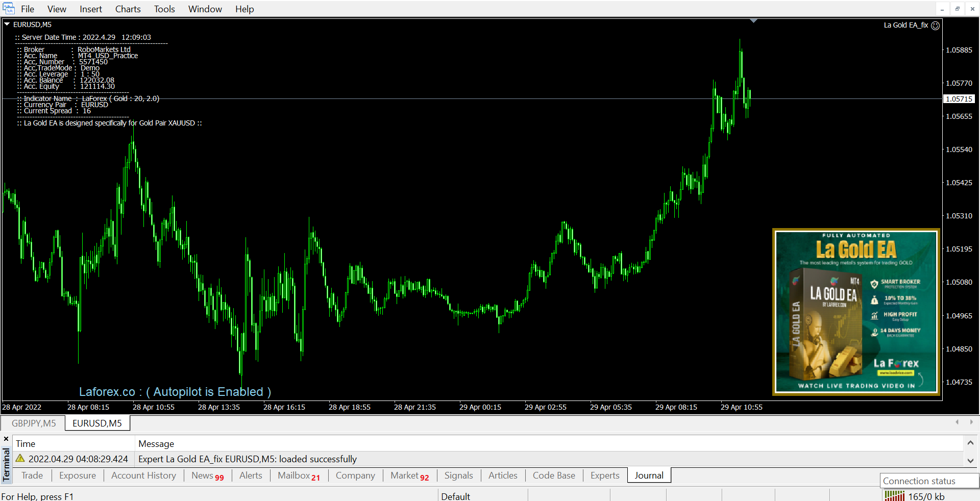Open the Charts menu
Screen dimensions: 980x501
pyautogui.click(x=128, y=9)
